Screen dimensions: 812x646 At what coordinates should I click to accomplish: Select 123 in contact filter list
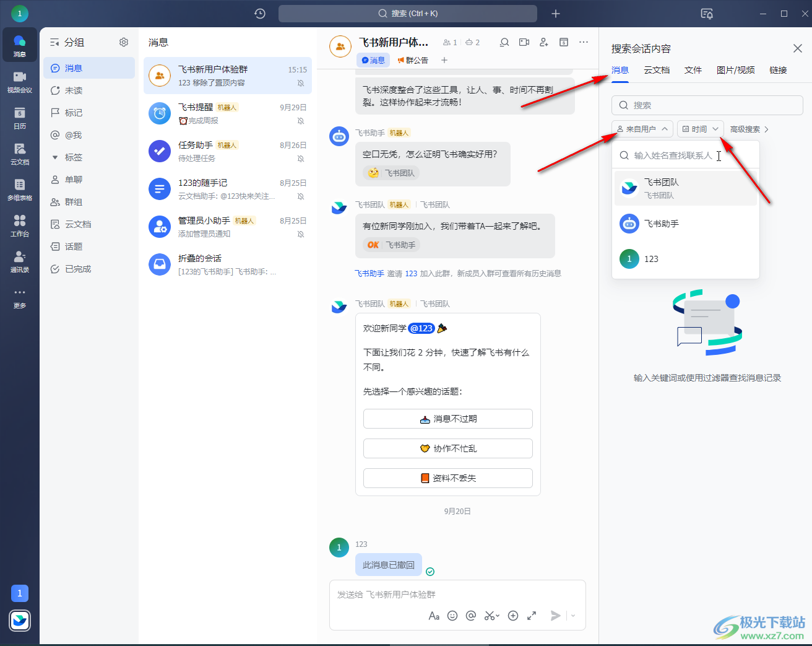[x=686, y=259]
